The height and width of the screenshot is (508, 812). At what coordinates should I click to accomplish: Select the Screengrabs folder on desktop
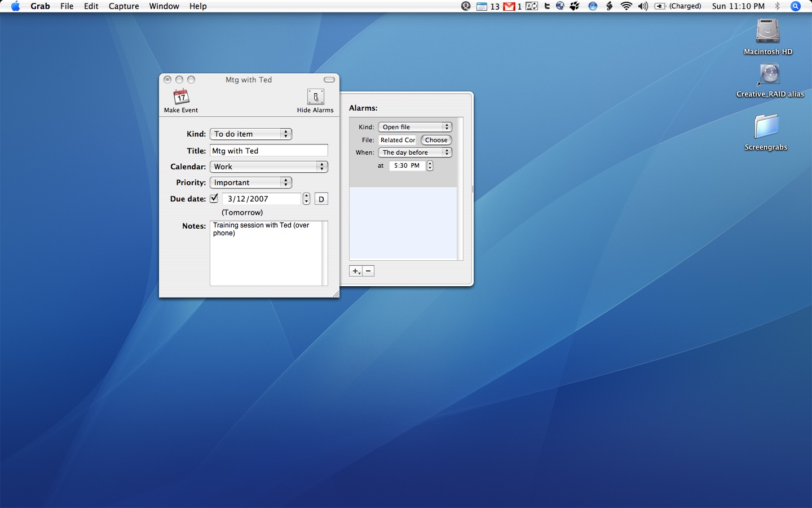[766, 126]
